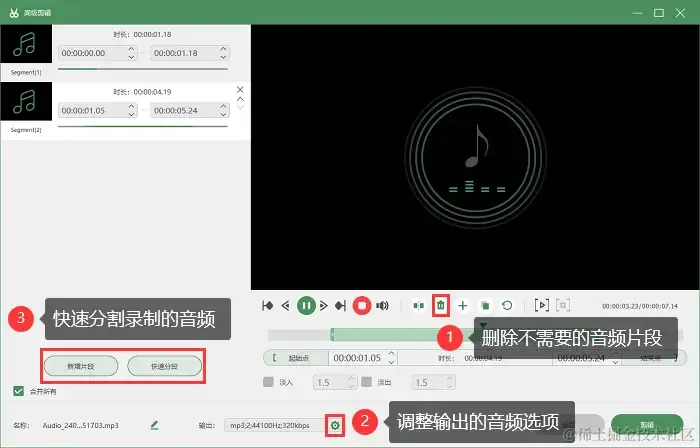
Task: Move Segment[2] down in the list
Action: [x=240, y=107]
